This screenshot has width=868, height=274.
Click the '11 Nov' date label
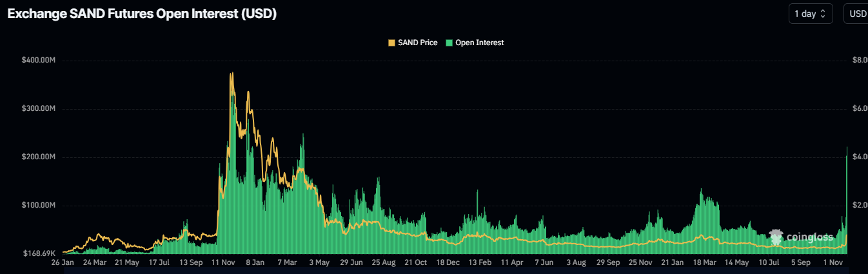[223, 263]
